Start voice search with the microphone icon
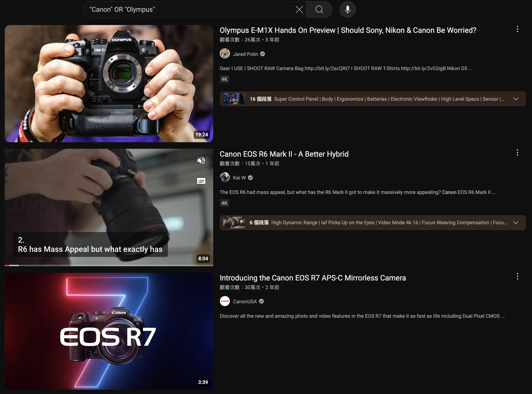The image size is (532, 394). (347, 9)
